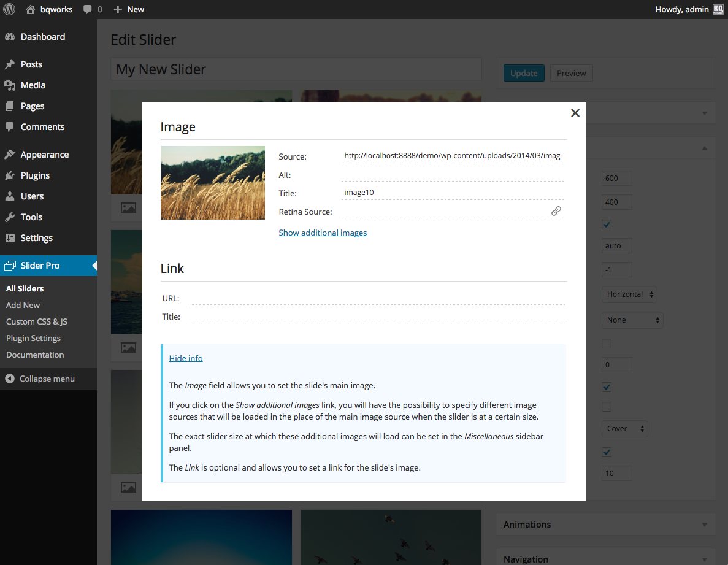This screenshot has height=565, width=728.
Task: Click the Source URL field
Action: (453, 156)
